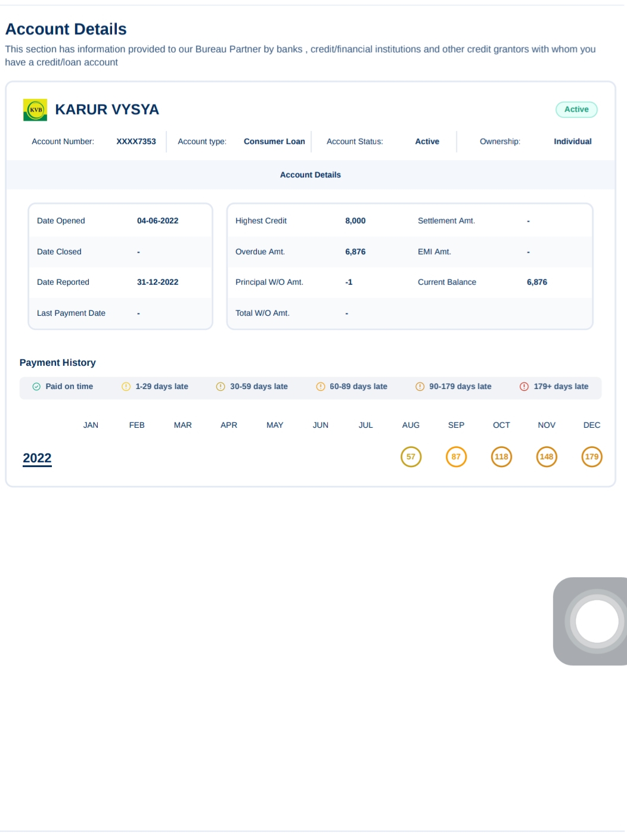Click the Consumer Loan account type
The height and width of the screenshot is (840, 627).
click(x=274, y=142)
